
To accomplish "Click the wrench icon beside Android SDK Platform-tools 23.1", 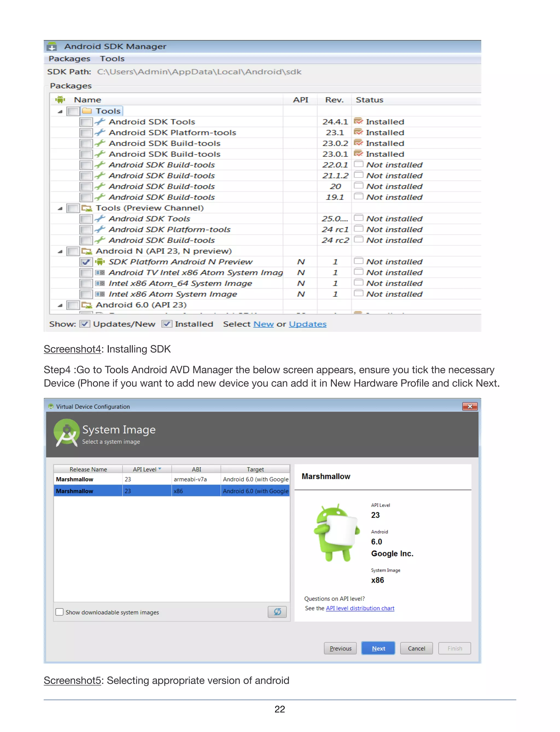I will 100,132.
